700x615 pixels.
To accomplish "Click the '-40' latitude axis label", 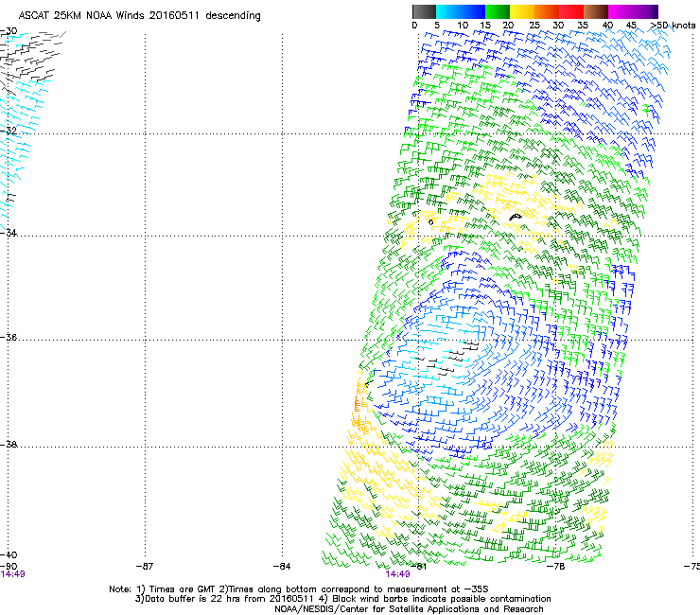I will coord(9,554).
